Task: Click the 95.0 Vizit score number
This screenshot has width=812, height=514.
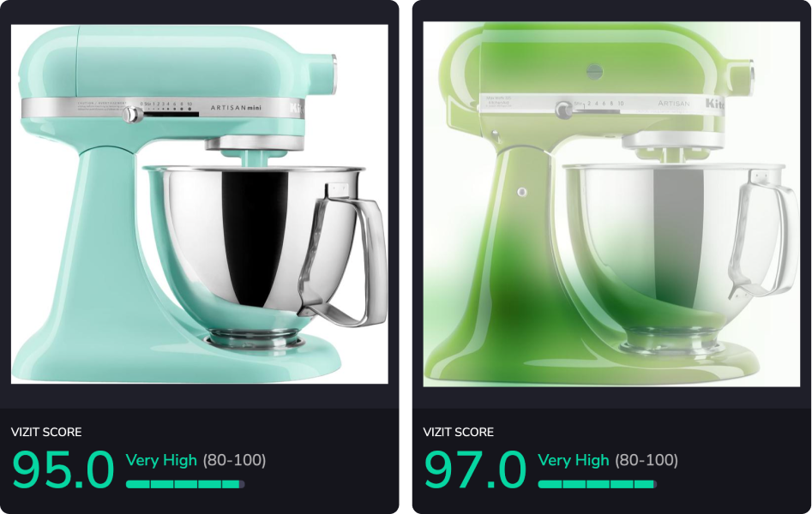Action: click(x=63, y=469)
